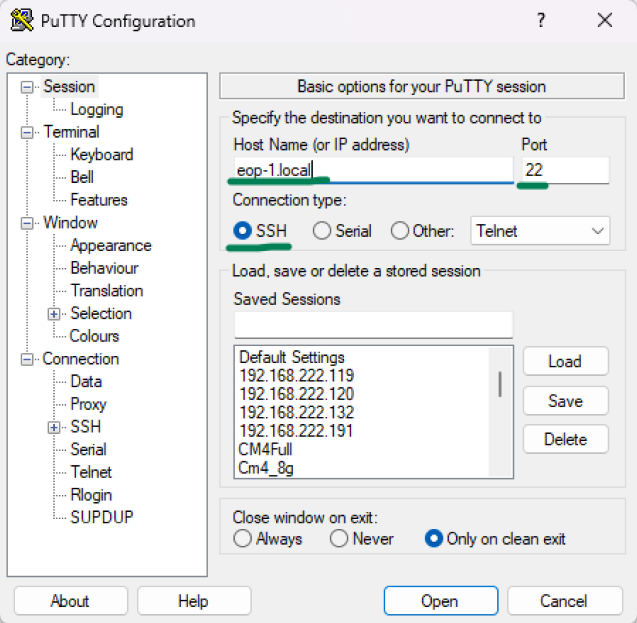Go to the Colours settings

[94, 336]
